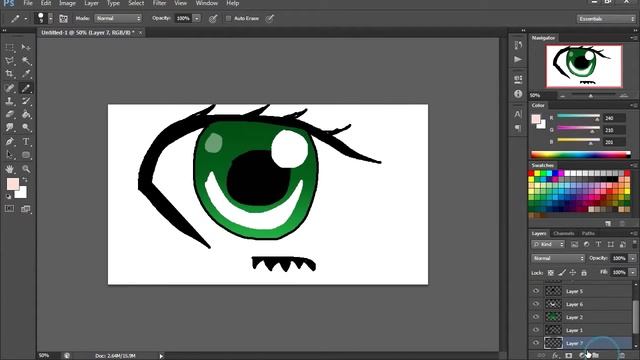The height and width of the screenshot is (360, 640).
Task: Open the Info panel icon
Action: pos(518,94)
